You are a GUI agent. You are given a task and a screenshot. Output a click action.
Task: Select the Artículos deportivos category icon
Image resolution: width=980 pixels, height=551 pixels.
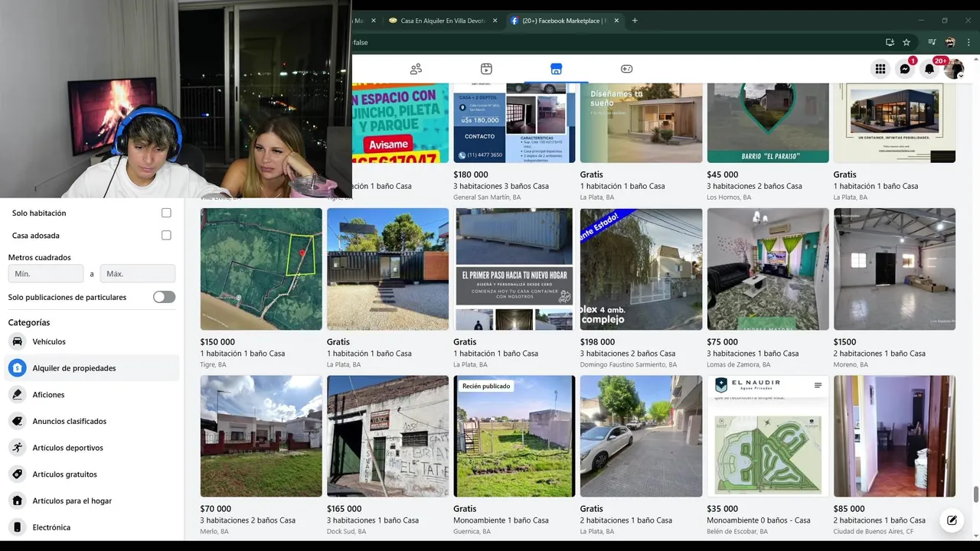[x=17, y=448]
